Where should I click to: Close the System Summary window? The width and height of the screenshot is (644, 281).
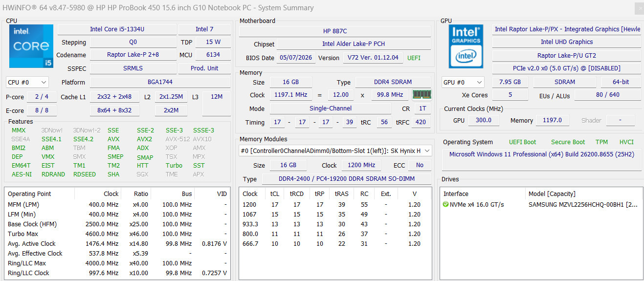639,8
